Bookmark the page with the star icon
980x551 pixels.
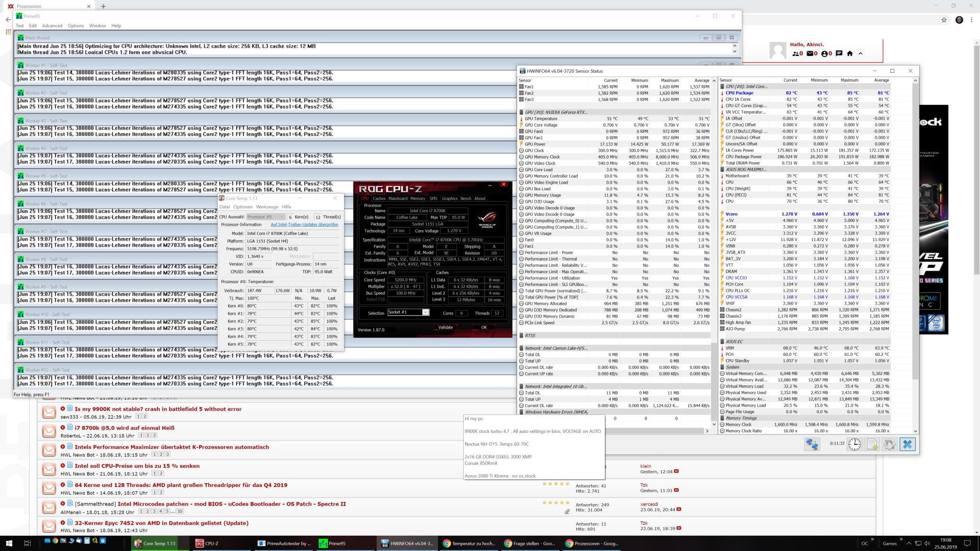point(944,20)
